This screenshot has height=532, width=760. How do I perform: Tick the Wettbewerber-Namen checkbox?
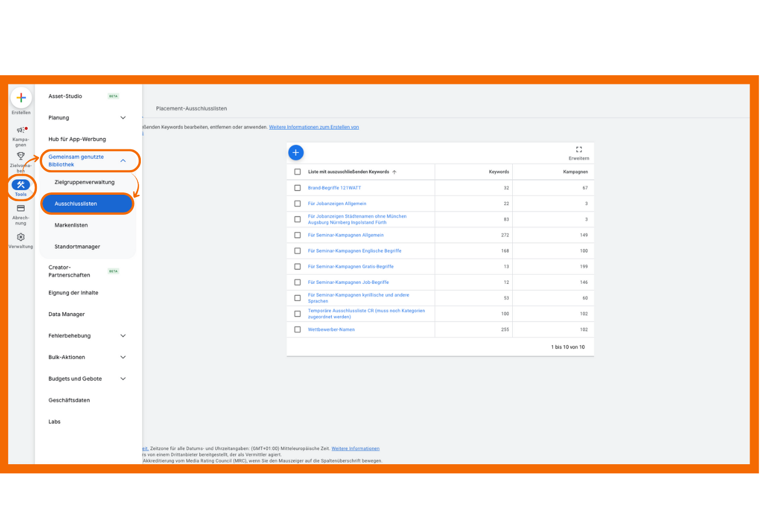(297, 330)
